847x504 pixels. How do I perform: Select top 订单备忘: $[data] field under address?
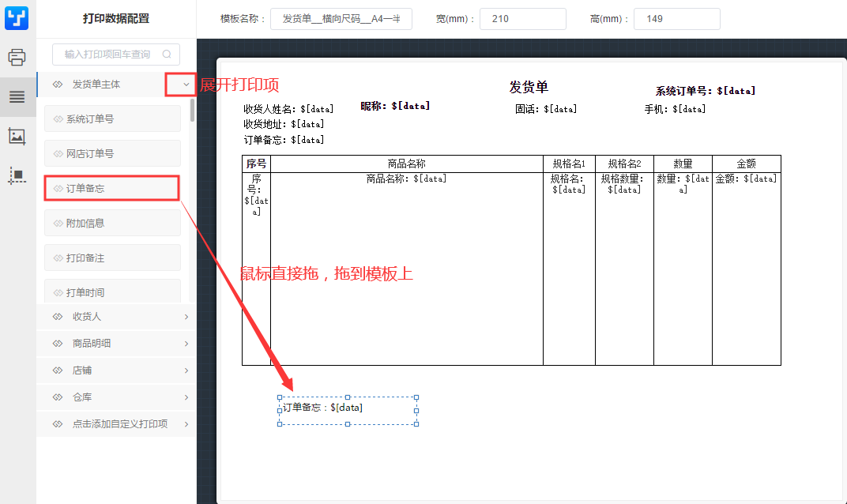tap(284, 140)
